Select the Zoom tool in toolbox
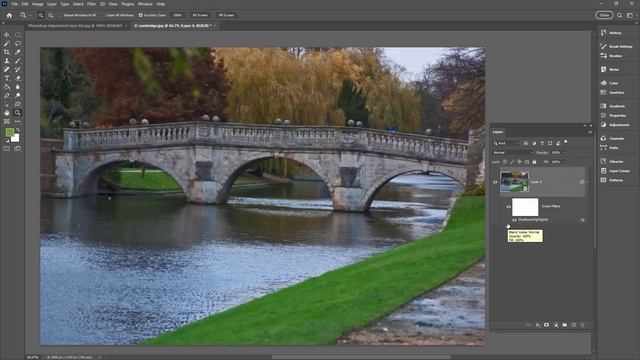 [18, 113]
